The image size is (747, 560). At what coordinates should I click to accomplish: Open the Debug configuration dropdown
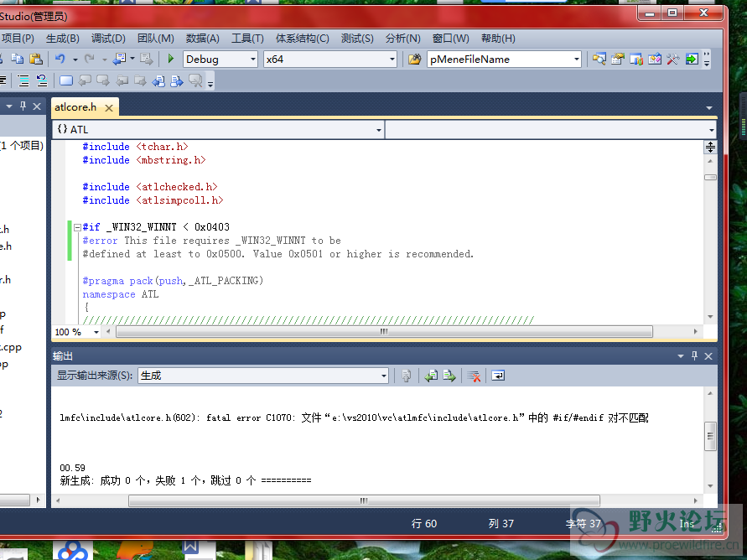point(253,59)
